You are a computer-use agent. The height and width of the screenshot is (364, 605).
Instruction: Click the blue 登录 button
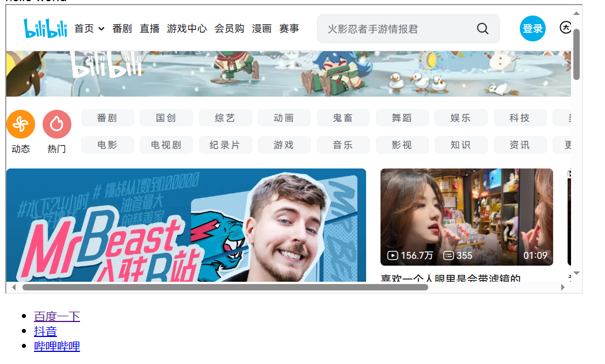(532, 29)
